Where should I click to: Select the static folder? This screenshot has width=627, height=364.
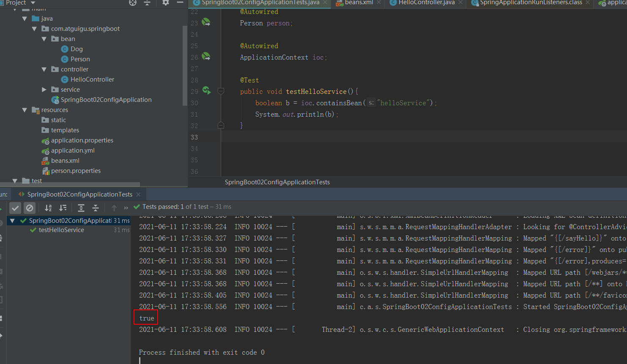pyautogui.click(x=58, y=120)
